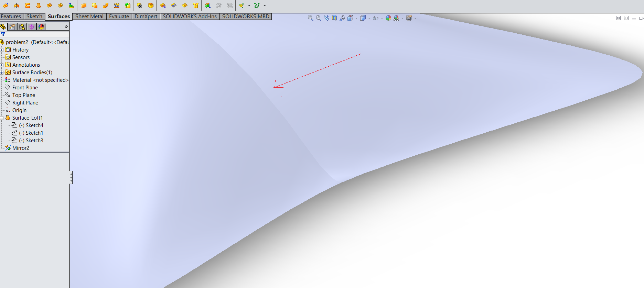
Task: Select the Thicken tool
Action: [x=207, y=5]
